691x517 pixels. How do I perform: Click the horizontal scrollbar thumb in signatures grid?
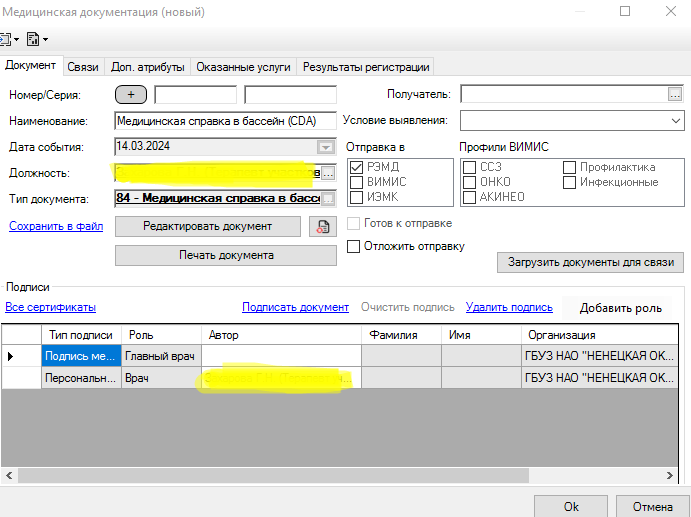pos(273,476)
